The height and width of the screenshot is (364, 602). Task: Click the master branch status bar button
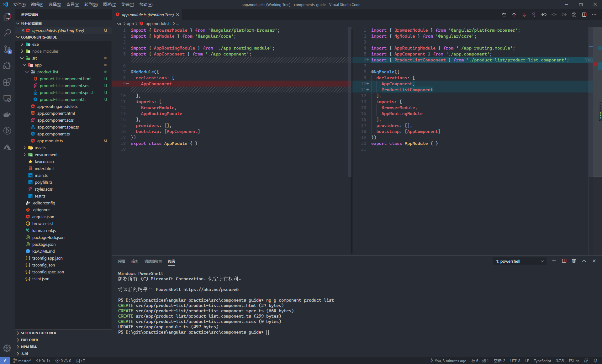22,361
